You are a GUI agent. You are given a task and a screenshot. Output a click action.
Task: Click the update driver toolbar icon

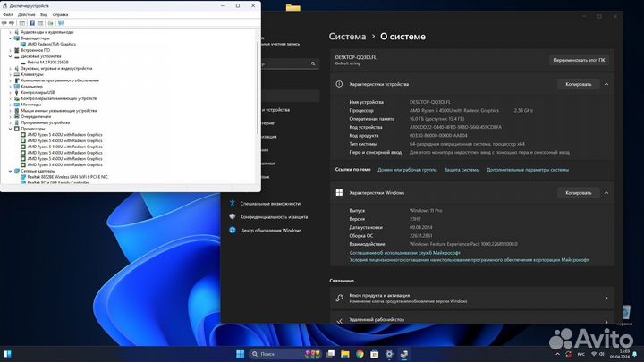50,23
